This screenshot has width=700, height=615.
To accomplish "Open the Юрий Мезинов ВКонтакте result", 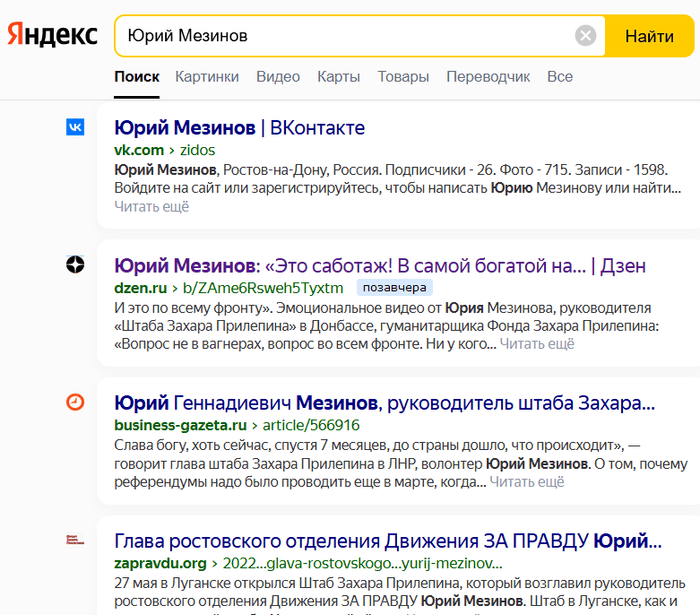I will [239, 128].
